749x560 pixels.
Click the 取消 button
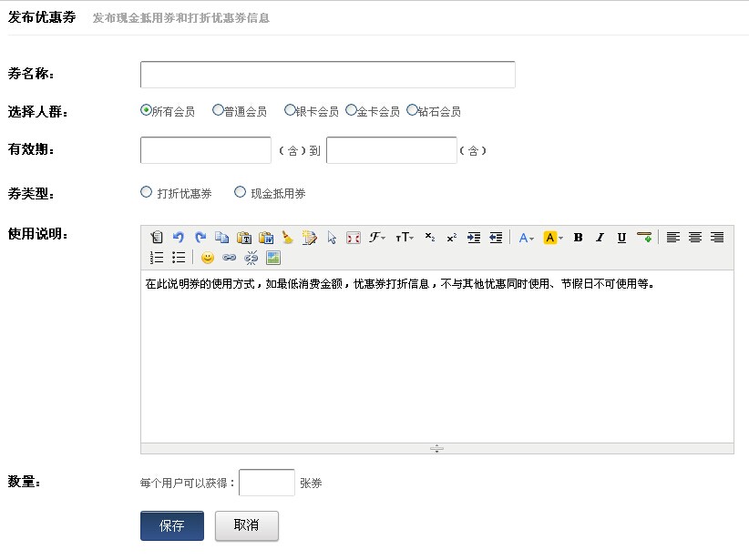coord(246,525)
